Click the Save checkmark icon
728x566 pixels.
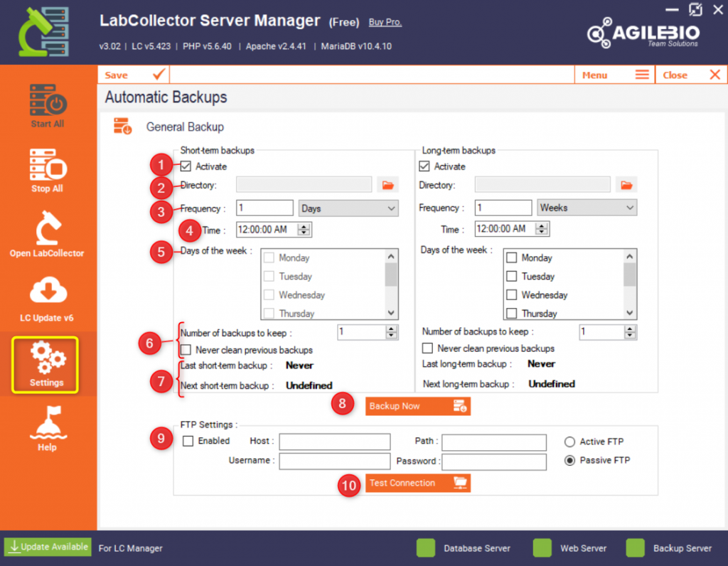click(159, 74)
